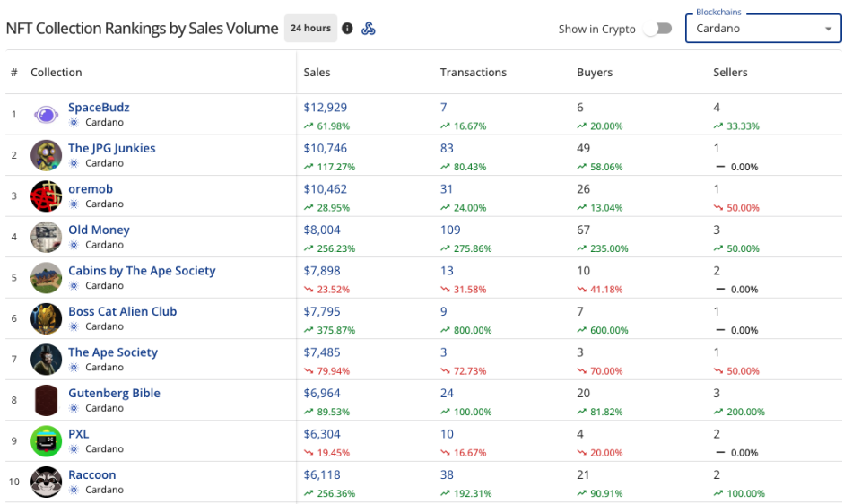The image size is (861, 504).
Task: Sort by the Transactions column header
Action: 473,73
